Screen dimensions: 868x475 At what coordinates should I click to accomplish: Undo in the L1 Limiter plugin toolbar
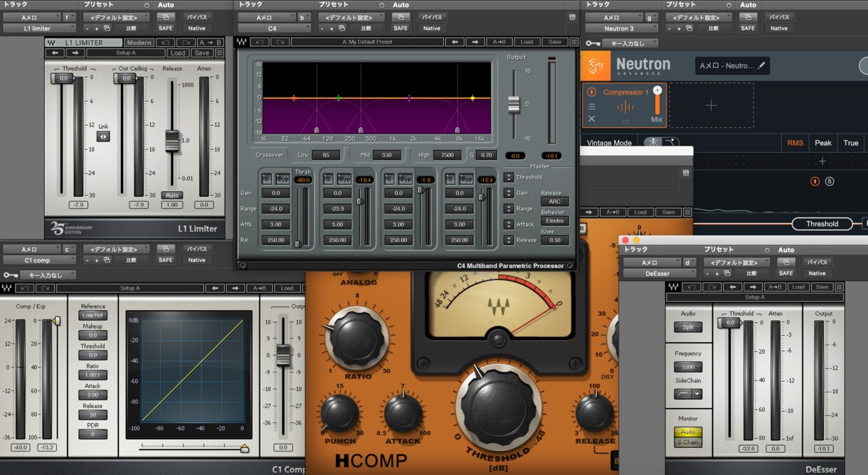[166, 43]
